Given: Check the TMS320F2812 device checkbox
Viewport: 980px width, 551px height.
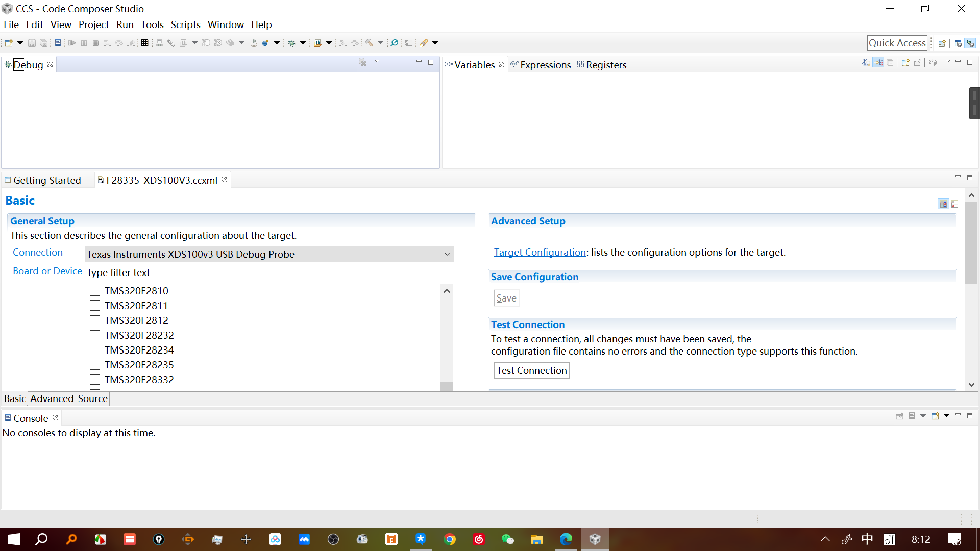Looking at the screenshot, I should coord(95,320).
